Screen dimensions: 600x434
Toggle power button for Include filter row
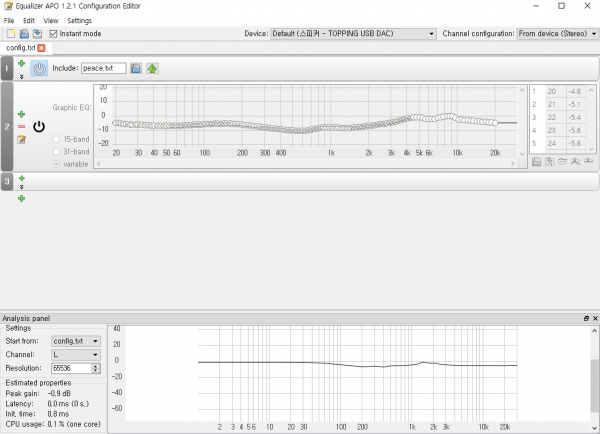point(38,68)
